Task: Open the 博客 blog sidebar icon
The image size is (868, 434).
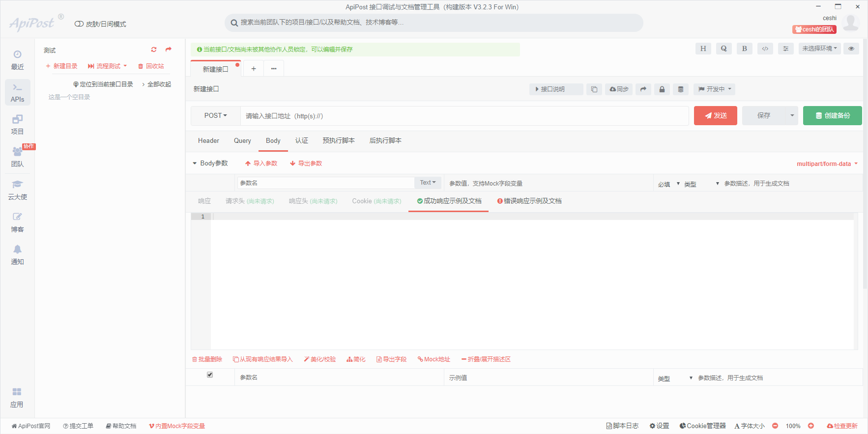Action: (x=17, y=222)
